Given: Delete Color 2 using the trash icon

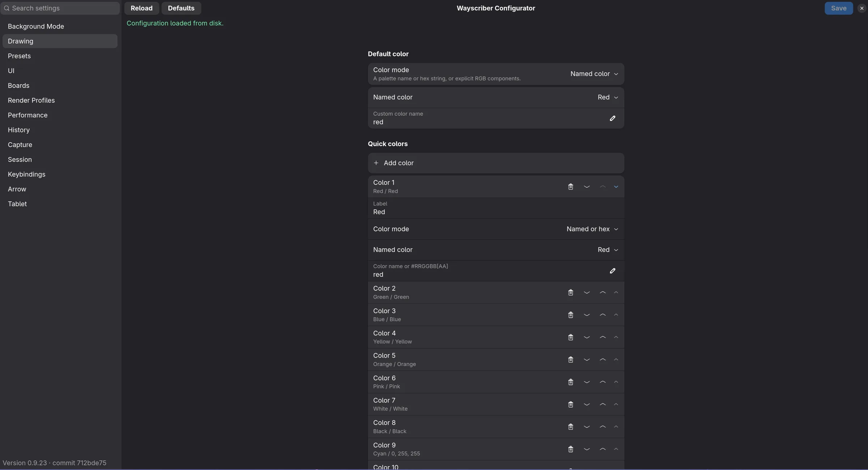Looking at the screenshot, I should (x=571, y=292).
